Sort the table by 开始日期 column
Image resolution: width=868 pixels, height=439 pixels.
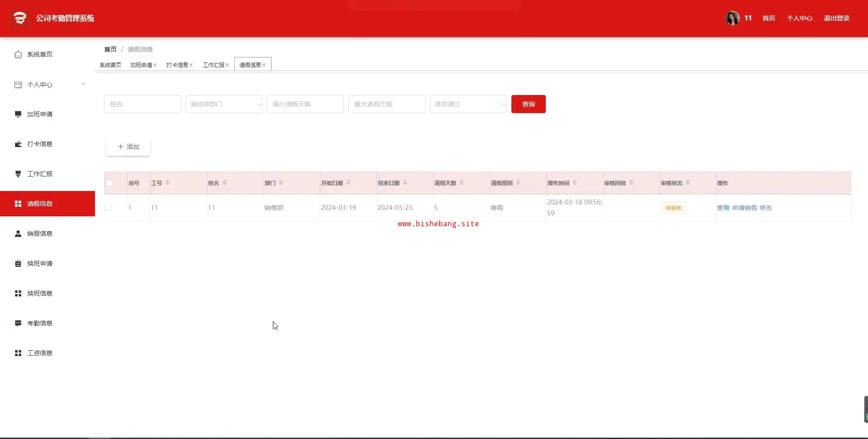[348, 182]
